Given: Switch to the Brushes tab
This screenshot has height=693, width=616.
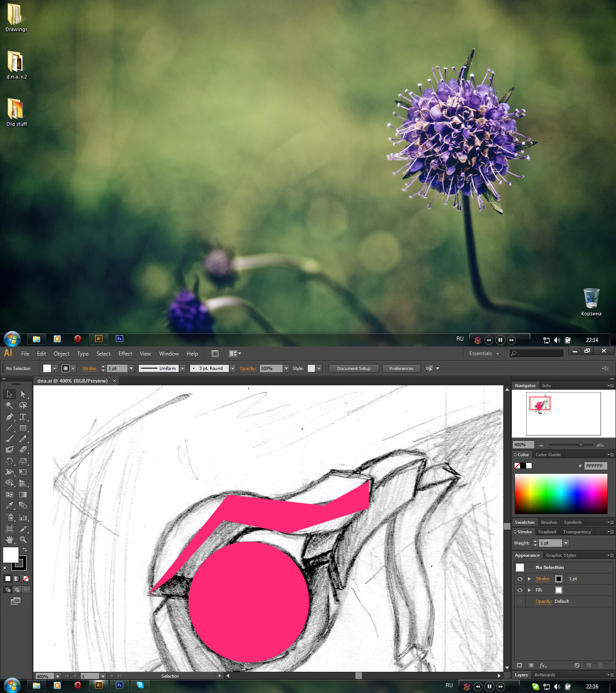Looking at the screenshot, I should click(549, 522).
